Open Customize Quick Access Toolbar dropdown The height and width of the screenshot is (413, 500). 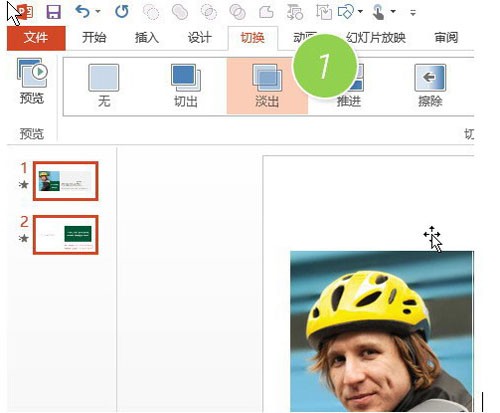(413, 13)
